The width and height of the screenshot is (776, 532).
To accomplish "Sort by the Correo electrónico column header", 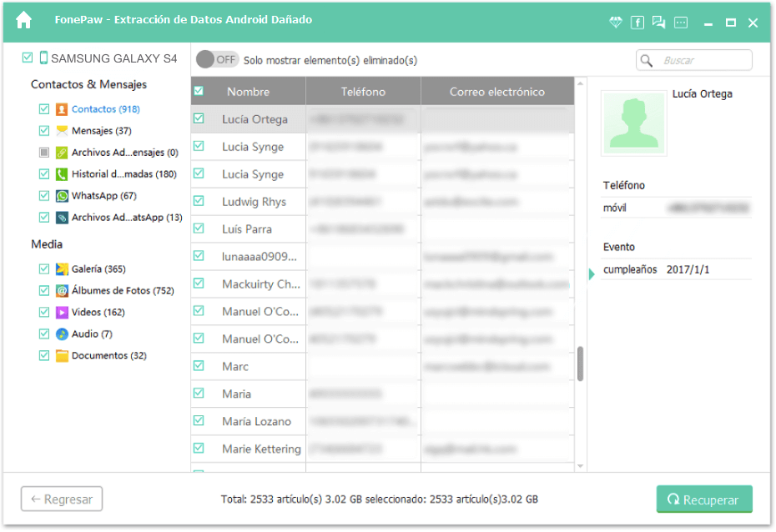I will click(x=497, y=92).
